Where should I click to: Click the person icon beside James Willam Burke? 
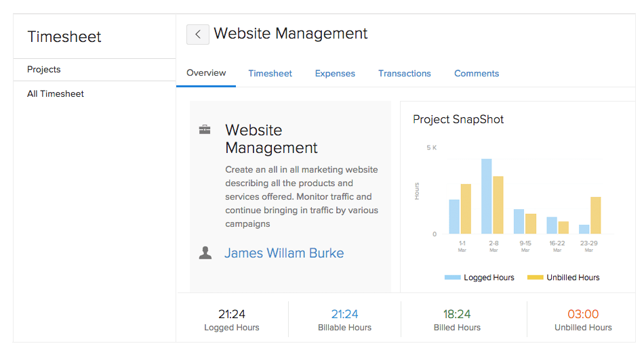click(205, 253)
